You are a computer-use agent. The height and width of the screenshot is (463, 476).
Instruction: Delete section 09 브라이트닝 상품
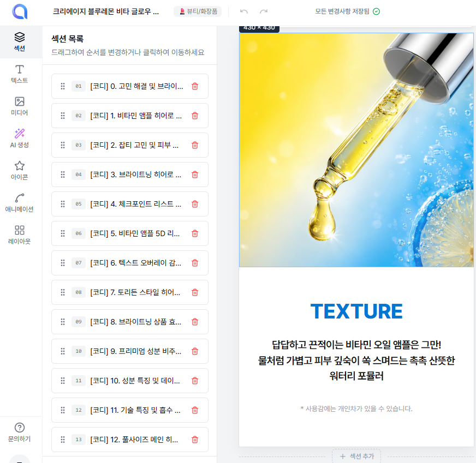(x=195, y=322)
